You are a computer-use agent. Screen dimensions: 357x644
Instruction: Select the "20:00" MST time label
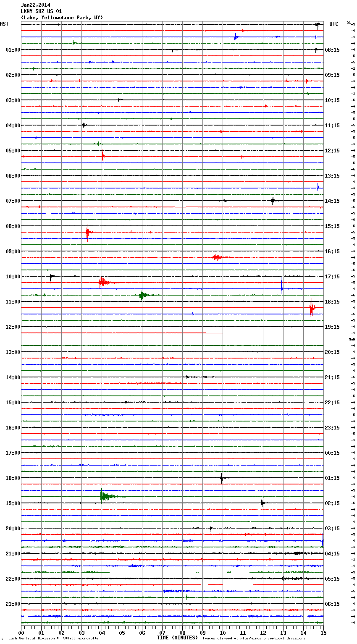point(13,529)
